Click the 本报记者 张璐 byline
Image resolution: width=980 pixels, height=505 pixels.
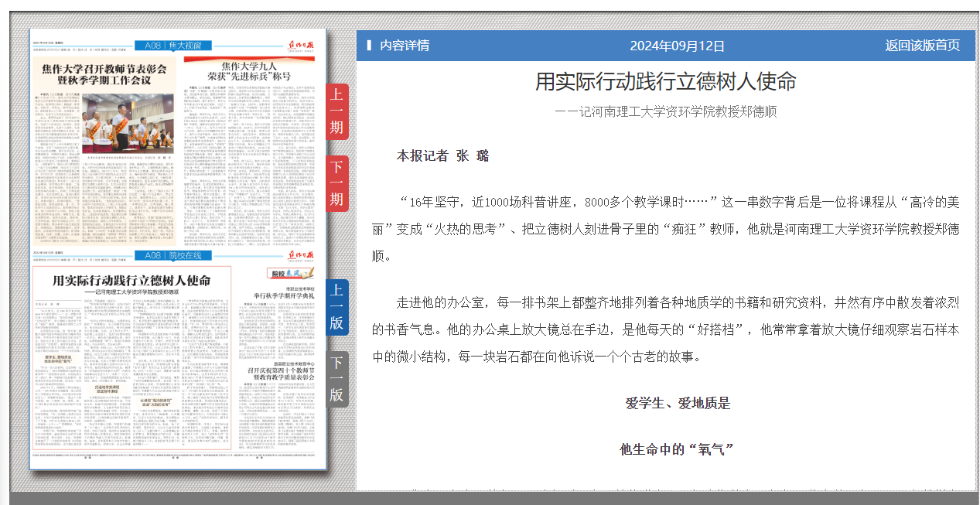[442, 155]
